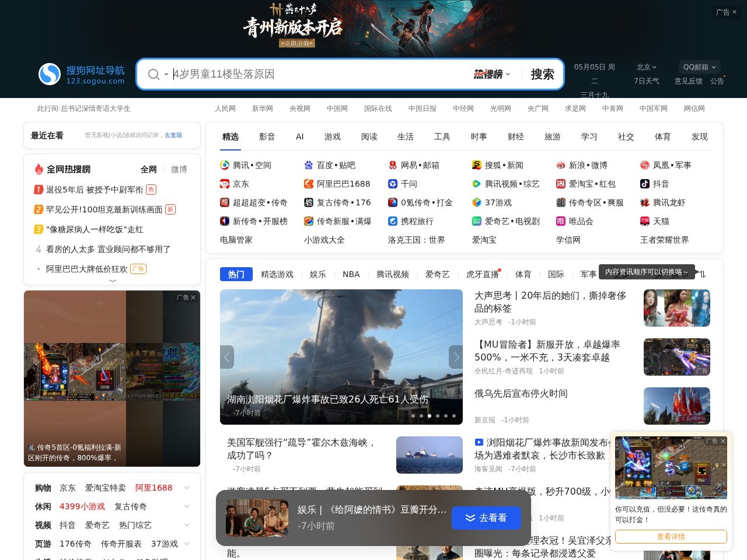Show previous news carousel slide
Image resolution: width=747 pixels, height=560 pixels.
[227, 357]
